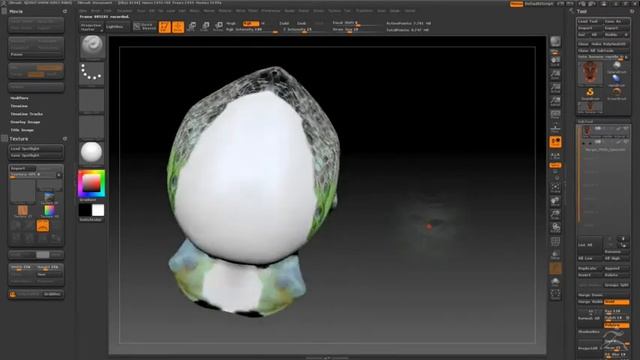Click the Scale view icon on right shelf
Screen dimensions: 640x360
click(555, 214)
